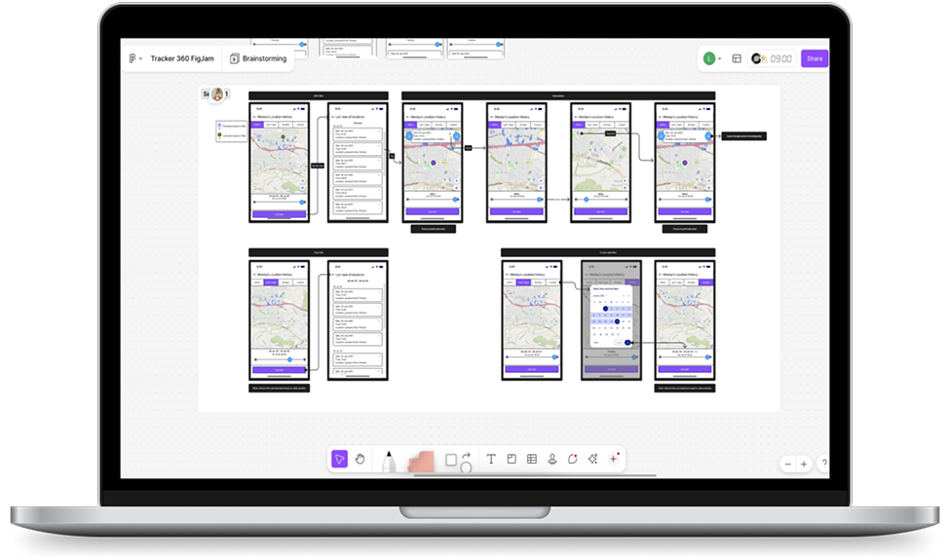Toggle the layout panel icon
950x560 pixels.
pos(737,58)
